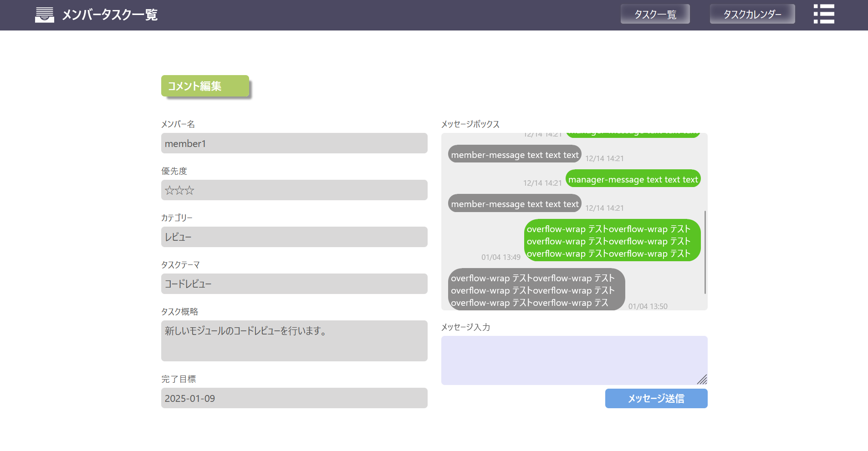The image size is (868, 451).
Task: Click the gray overflow-wrap member message bubble
Action: (536, 290)
